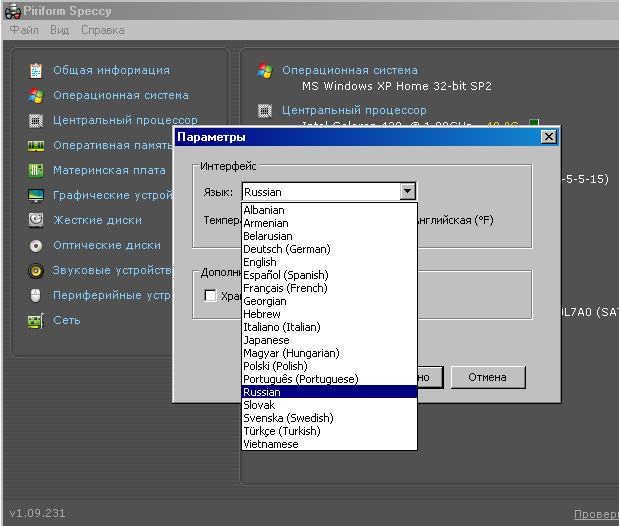This screenshot has width=619, height=526.
Task: Click RAM icon next to Оперативная память
Action: pos(36,146)
